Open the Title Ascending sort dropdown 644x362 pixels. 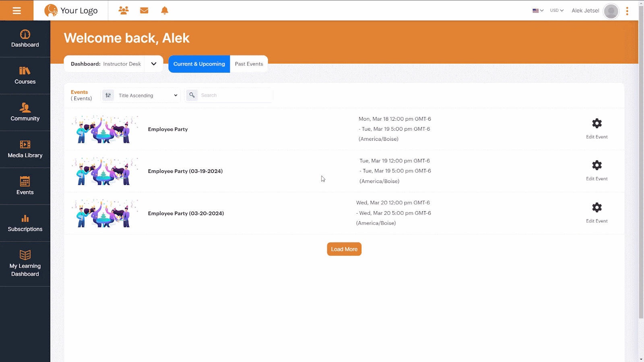147,95
